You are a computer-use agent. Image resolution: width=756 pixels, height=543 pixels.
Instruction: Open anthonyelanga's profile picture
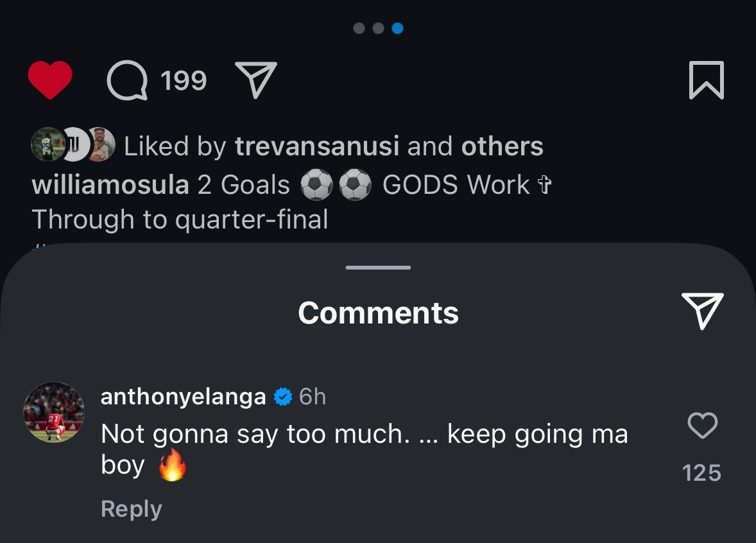(x=54, y=412)
